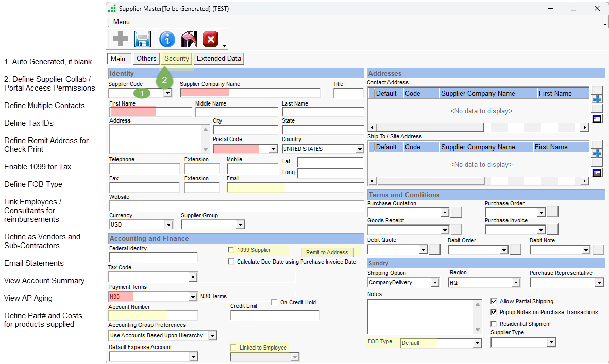609x364 pixels.
Task: Add a Ship To address with plus icon
Action: click(597, 153)
